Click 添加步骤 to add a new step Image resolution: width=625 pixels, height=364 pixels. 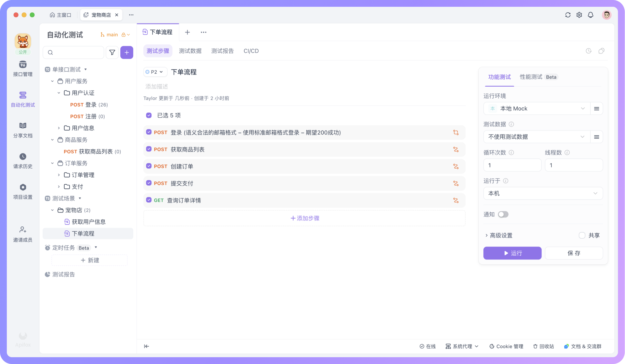(x=304, y=218)
